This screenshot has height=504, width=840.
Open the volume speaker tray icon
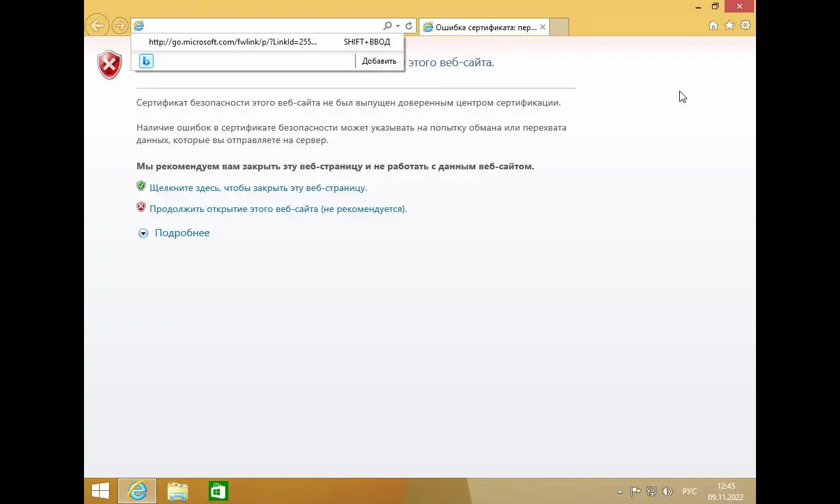pos(667,492)
